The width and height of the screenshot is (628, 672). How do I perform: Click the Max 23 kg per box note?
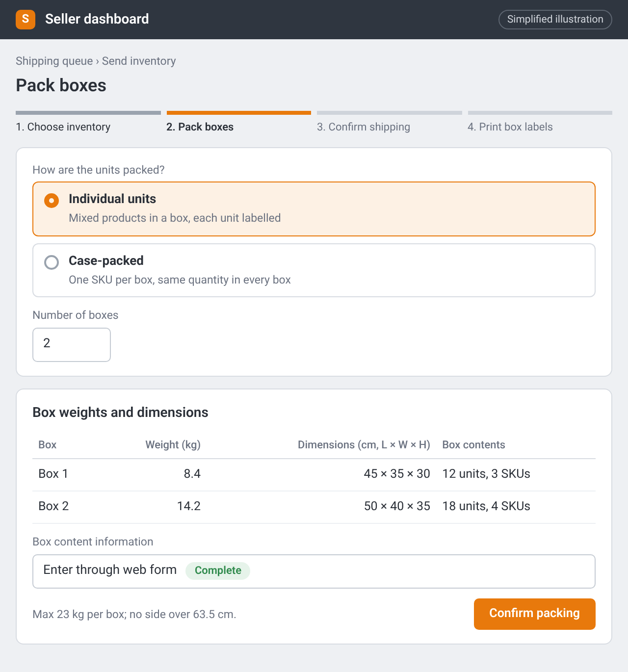[134, 615]
